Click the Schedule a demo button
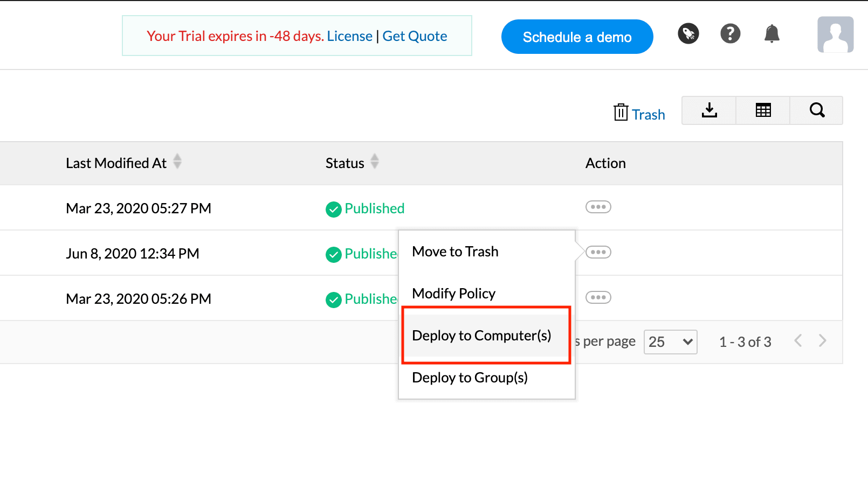This screenshot has height=488, width=868. pos(577,37)
